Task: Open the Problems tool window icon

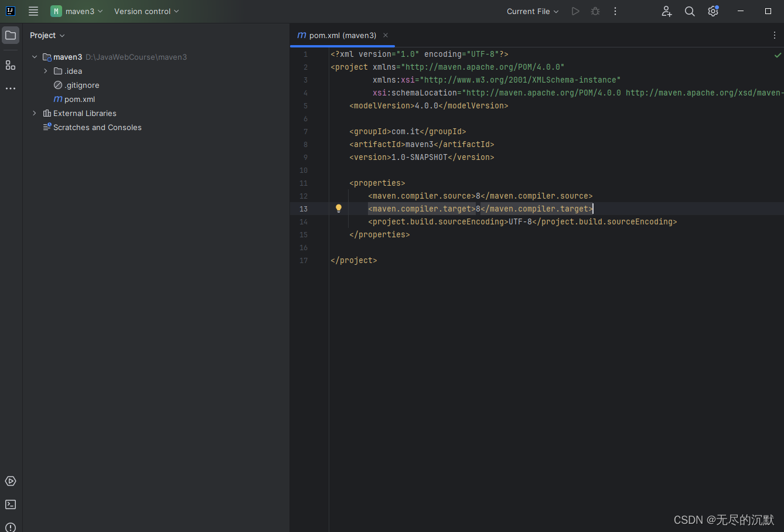Action: pos(11,527)
